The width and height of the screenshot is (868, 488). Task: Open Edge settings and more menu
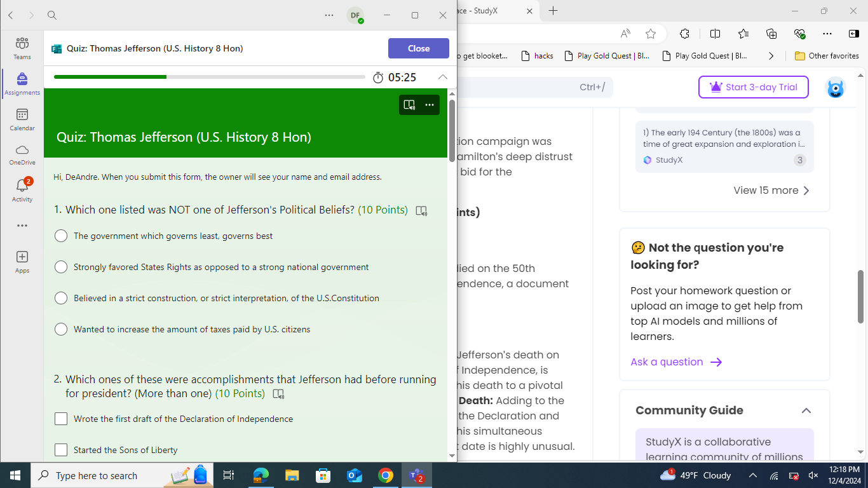tap(827, 34)
